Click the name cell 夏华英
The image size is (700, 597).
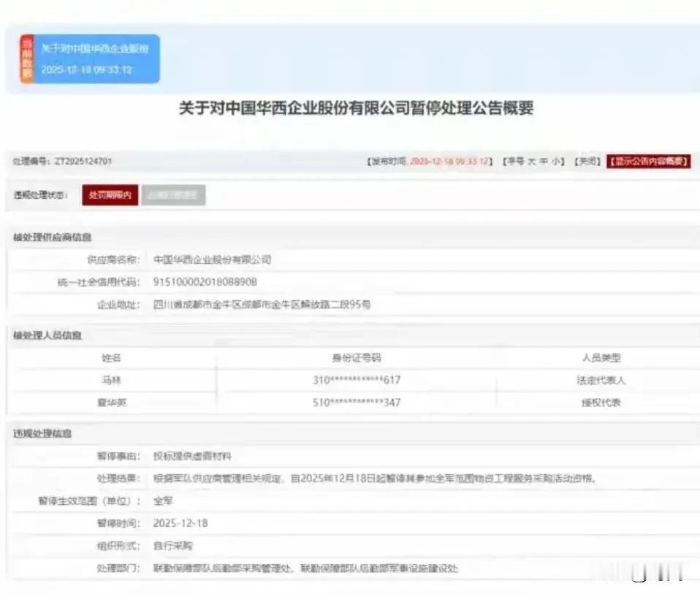[112, 403]
